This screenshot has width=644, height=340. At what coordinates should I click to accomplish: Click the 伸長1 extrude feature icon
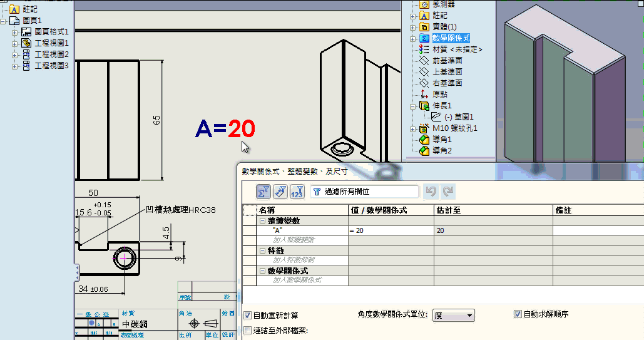424,106
